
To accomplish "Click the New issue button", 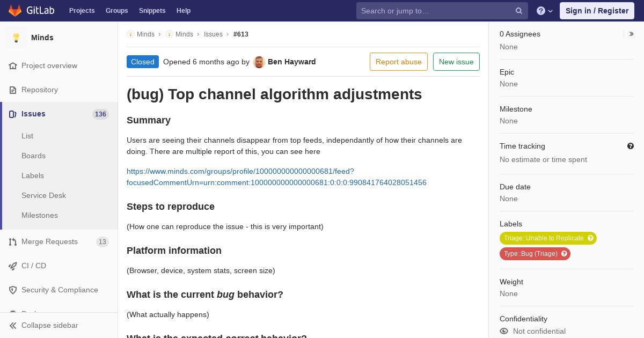I will point(456,62).
